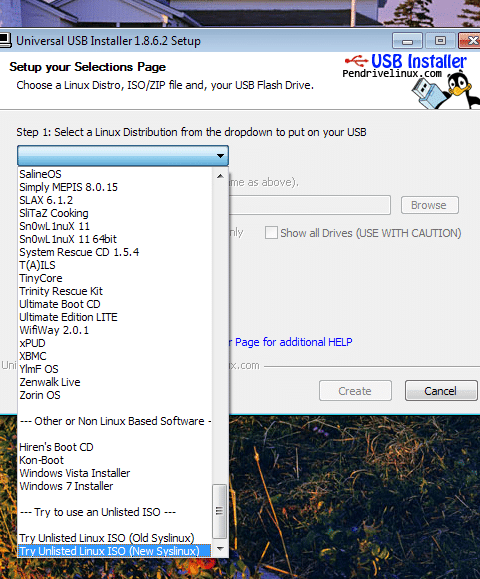Click the list scrollbar up arrow
The image size is (480, 579).
pyautogui.click(x=220, y=176)
